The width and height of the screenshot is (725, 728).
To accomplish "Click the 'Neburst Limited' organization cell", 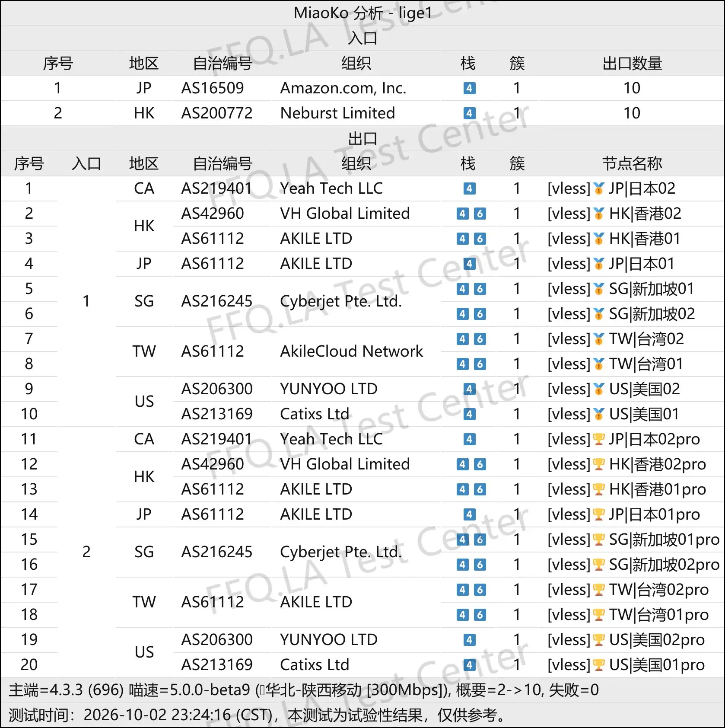I will pos(337,113).
